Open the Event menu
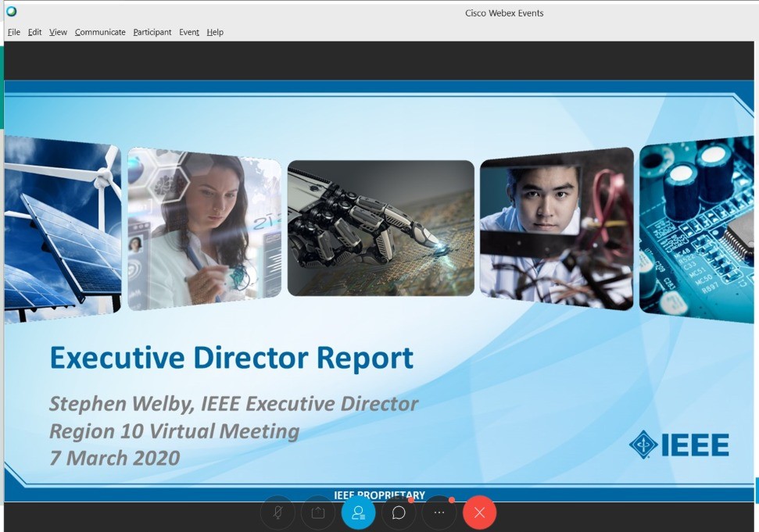 (x=189, y=32)
